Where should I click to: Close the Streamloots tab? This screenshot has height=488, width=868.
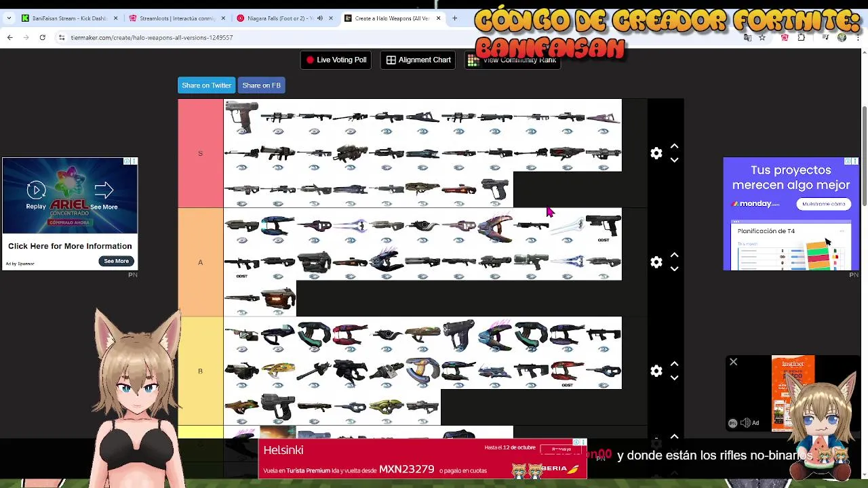[x=223, y=18]
